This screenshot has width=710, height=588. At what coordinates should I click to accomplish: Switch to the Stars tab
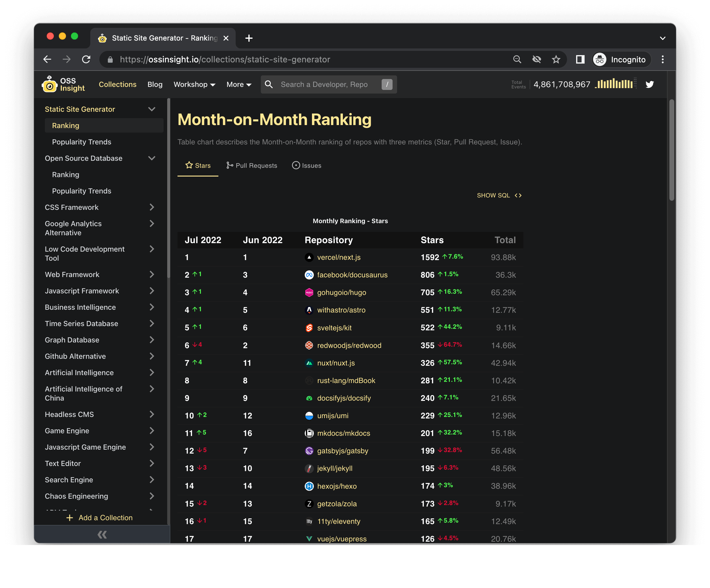198,166
